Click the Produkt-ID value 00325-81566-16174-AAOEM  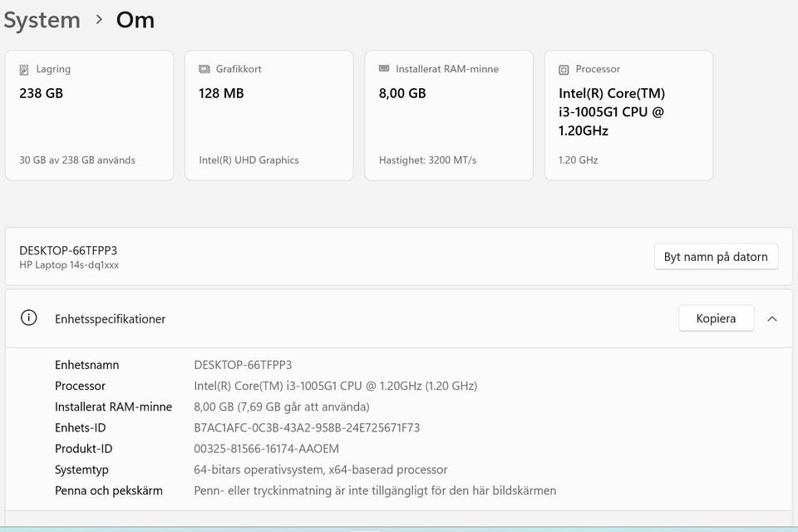tap(266, 449)
